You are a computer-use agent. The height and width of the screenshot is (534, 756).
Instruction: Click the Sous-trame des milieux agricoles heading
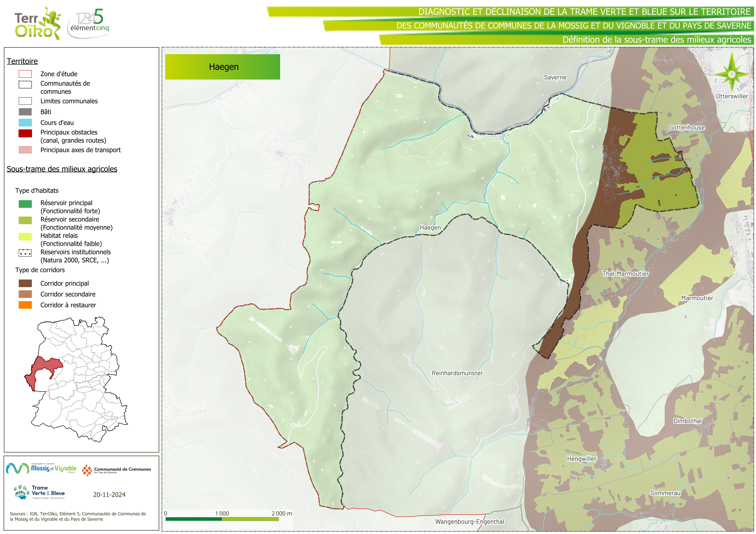62,169
